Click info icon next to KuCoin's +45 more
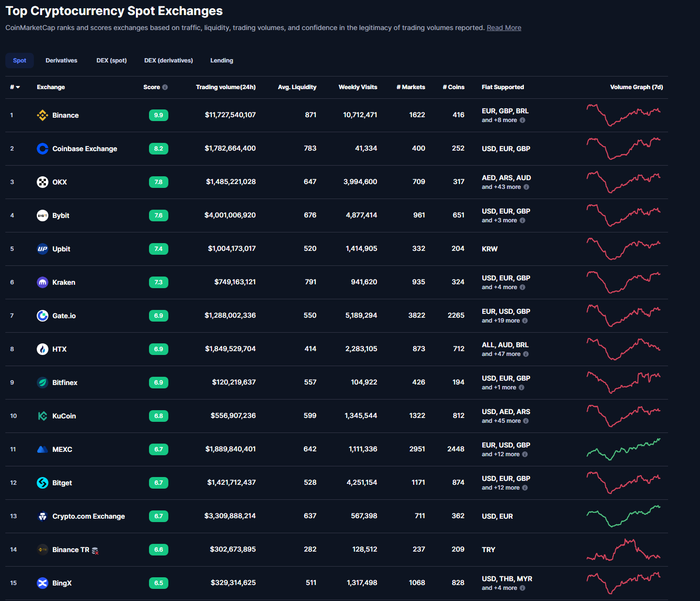Screen dimensions: 700x601 526,421
